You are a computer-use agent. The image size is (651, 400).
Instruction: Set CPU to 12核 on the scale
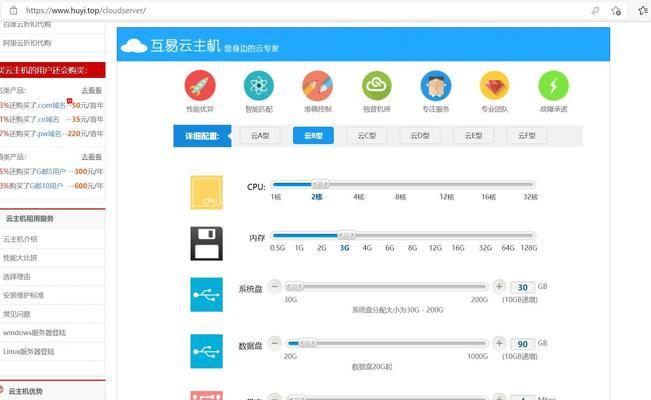coord(447,197)
